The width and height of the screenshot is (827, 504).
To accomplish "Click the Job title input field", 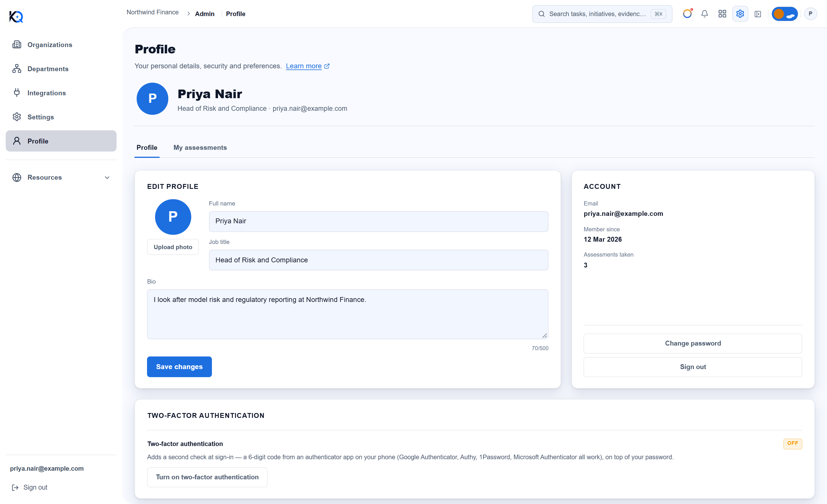I will click(x=378, y=260).
